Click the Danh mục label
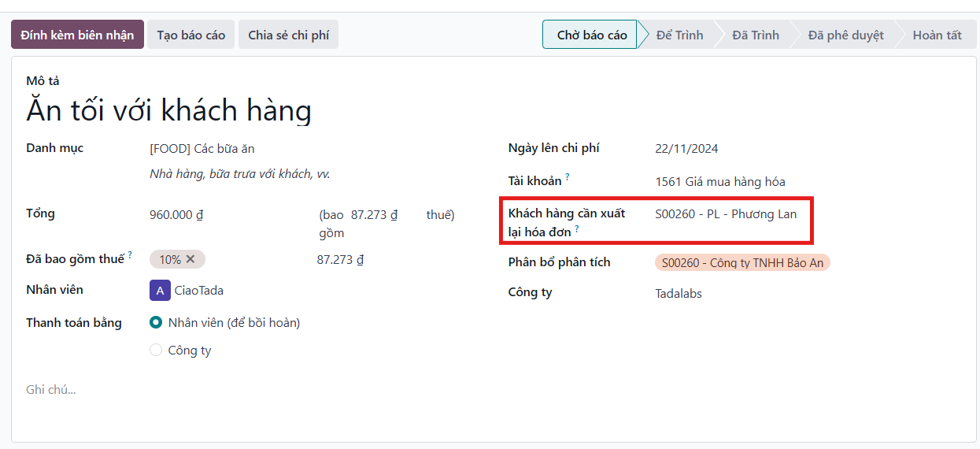Screen dimensions: 980x449 pyautogui.click(x=54, y=148)
